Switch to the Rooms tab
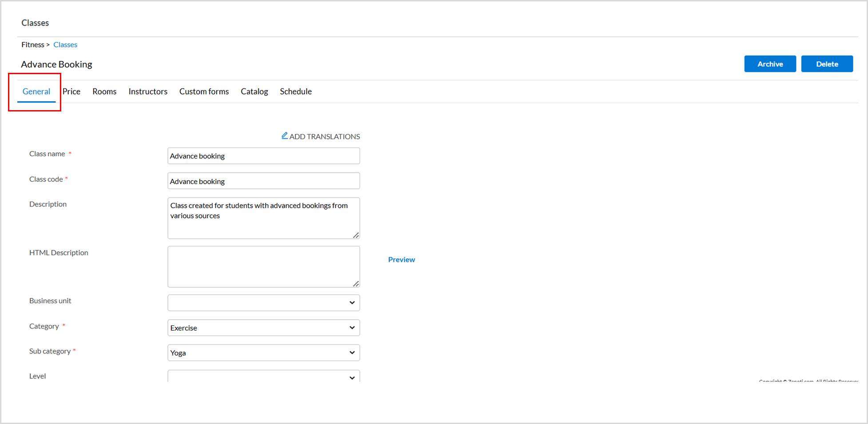This screenshot has height=424, width=868. point(104,91)
